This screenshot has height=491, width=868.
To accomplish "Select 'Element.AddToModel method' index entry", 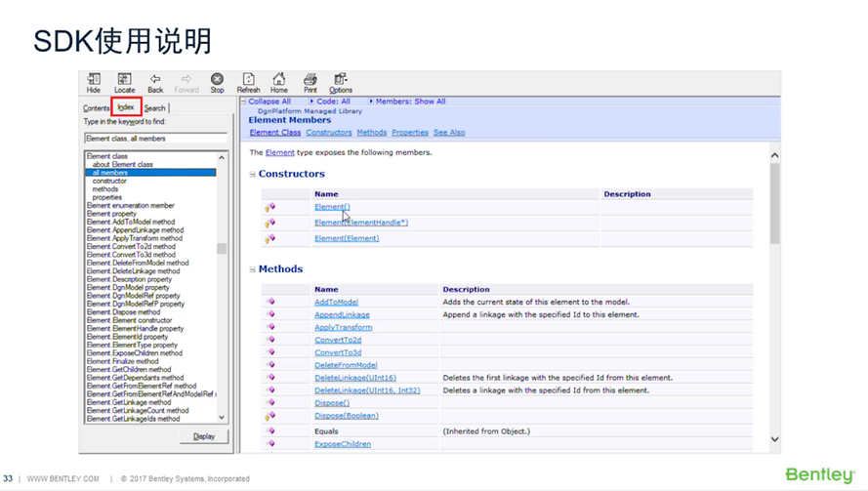I will [131, 222].
